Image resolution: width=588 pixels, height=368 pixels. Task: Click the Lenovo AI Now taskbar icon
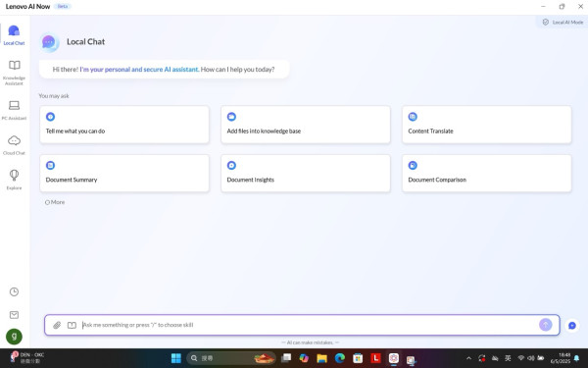[x=393, y=358]
